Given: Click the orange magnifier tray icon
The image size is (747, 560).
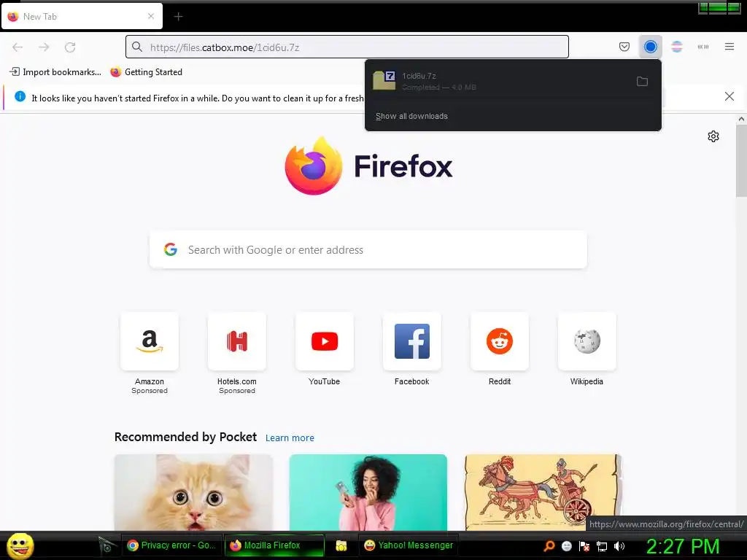Looking at the screenshot, I should [549, 546].
